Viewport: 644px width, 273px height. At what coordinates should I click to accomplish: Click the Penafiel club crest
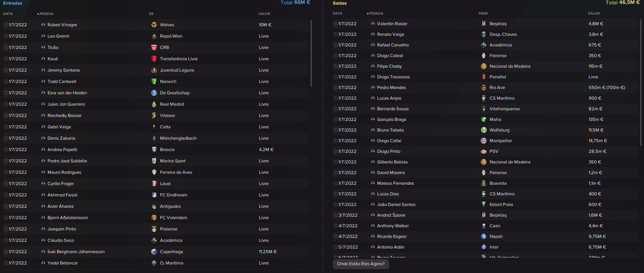(484, 77)
